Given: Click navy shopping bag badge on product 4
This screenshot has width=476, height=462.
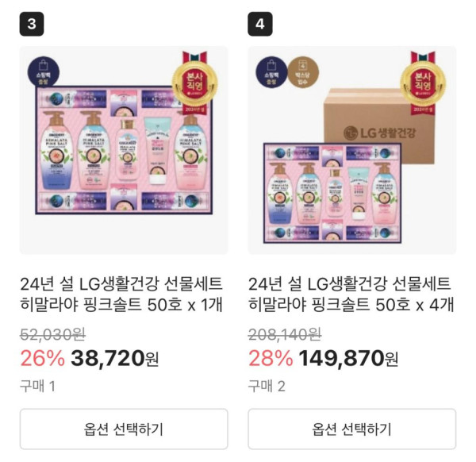Looking at the screenshot, I should [x=271, y=72].
